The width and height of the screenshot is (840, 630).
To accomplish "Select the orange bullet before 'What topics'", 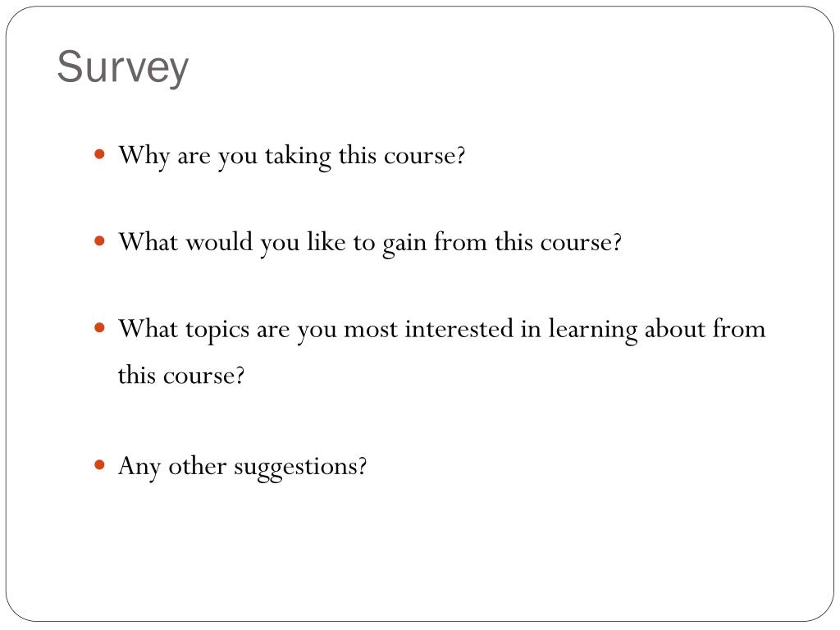I will [99, 327].
